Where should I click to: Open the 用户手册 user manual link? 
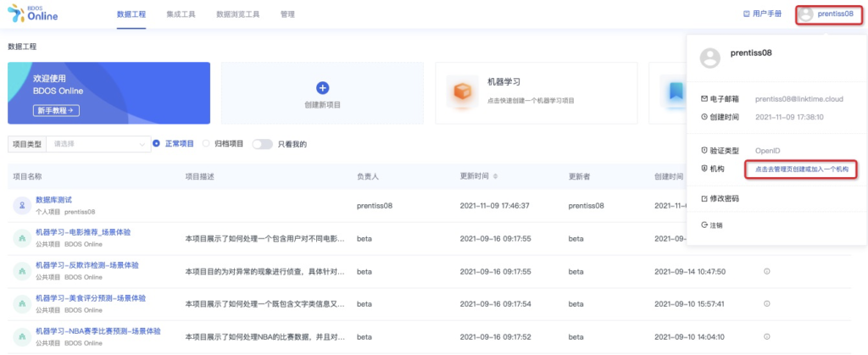pos(762,14)
